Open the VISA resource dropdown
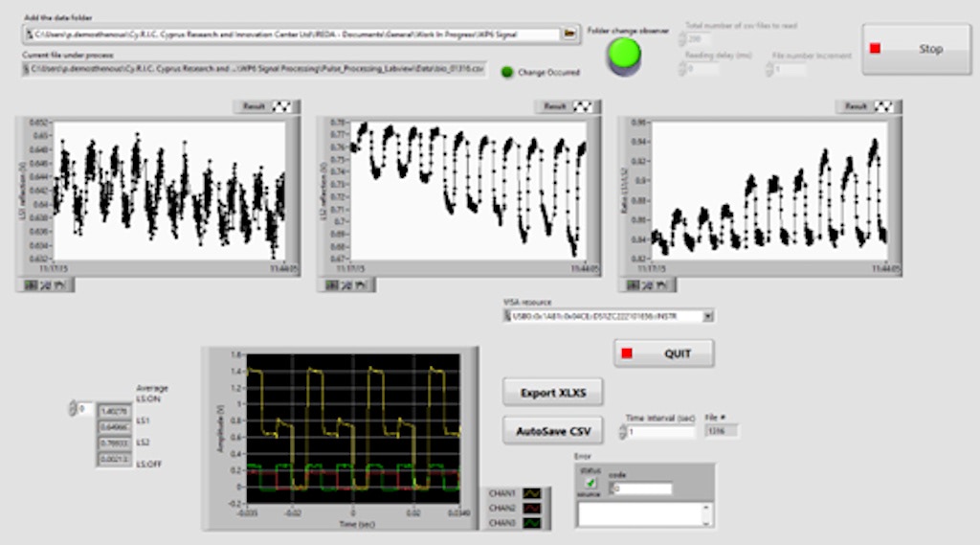 click(707, 315)
